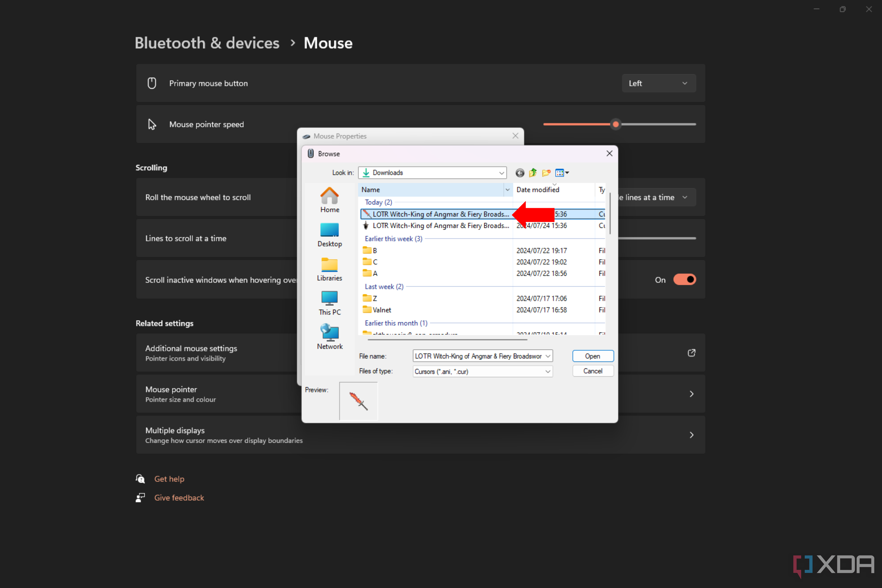Click the Lines to scroll slider track
Screen dimensions: 882x588
pyautogui.click(x=657, y=238)
